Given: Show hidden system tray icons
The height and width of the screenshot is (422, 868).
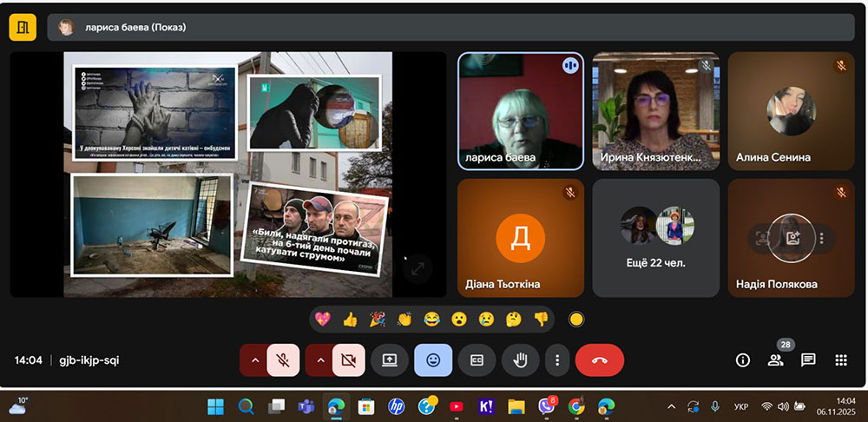Looking at the screenshot, I should pyautogui.click(x=670, y=406).
